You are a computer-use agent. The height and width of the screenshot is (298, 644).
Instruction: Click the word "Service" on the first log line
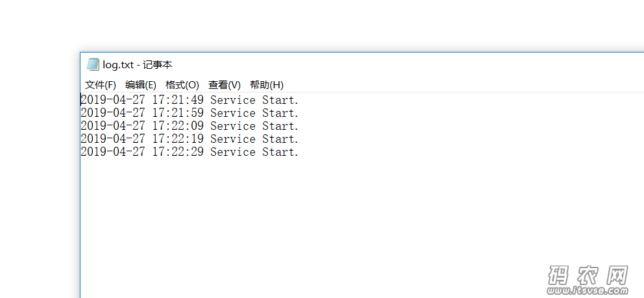[x=233, y=100]
